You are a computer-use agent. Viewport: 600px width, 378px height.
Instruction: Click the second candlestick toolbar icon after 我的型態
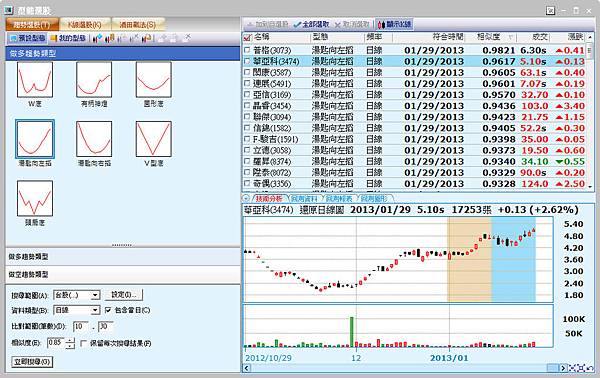click(x=109, y=38)
